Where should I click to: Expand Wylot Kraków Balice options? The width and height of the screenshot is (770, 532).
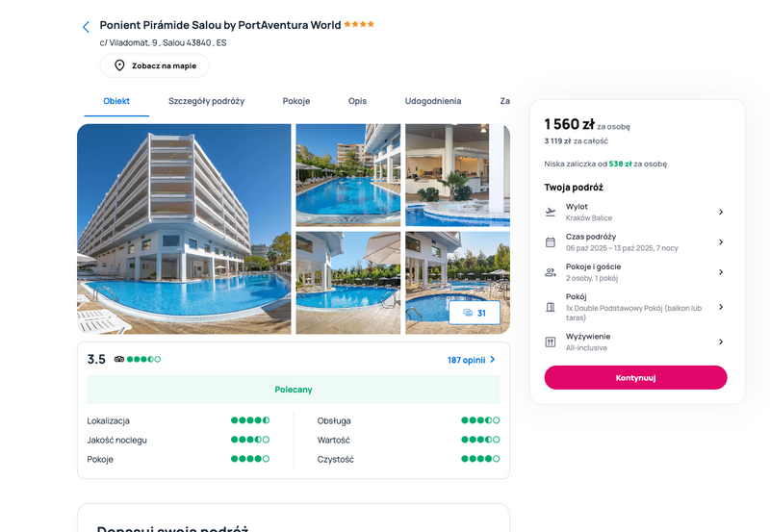point(635,212)
